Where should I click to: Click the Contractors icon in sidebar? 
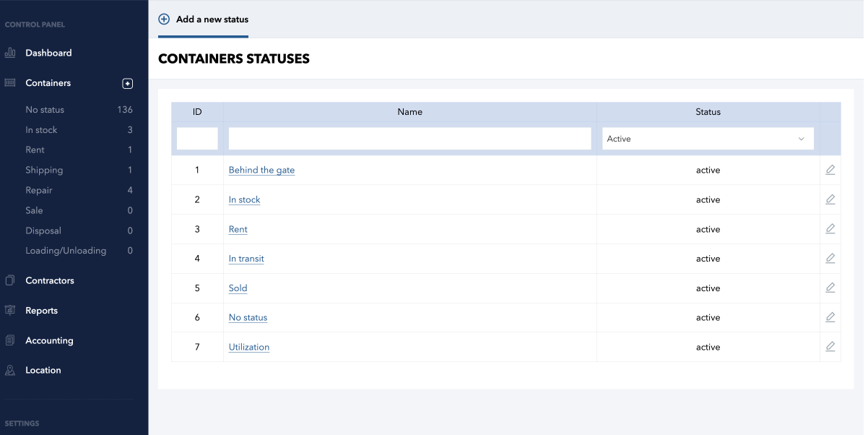(10, 280)
